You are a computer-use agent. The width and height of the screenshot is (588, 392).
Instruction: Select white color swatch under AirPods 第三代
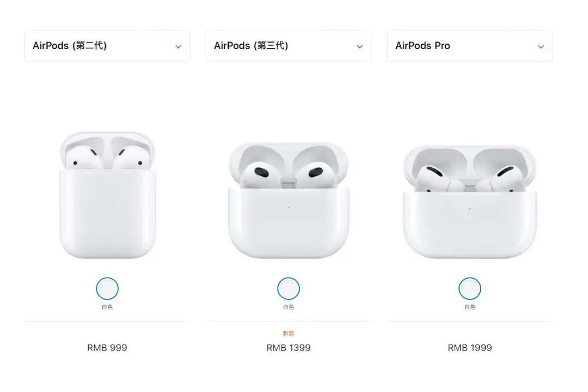[289, 289]
